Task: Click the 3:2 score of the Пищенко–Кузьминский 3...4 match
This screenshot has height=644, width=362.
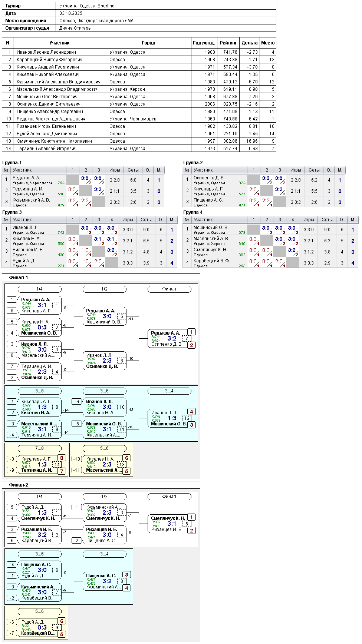Action: point(107,581)
